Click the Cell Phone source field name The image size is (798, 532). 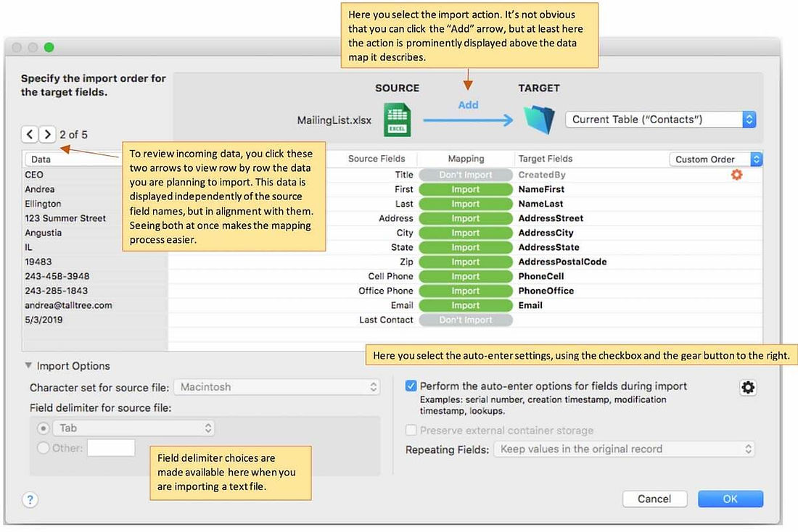pyautogui.click(x=390, y=276)
